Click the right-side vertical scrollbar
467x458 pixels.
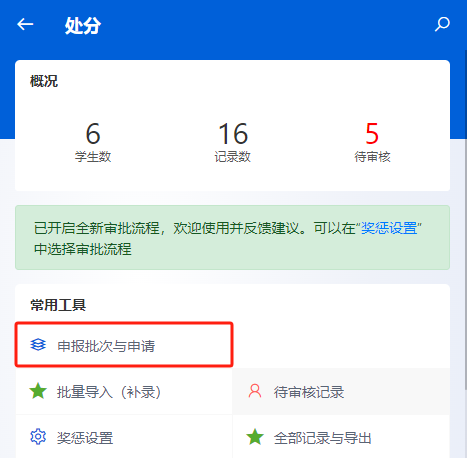click(x=465, y=220)
